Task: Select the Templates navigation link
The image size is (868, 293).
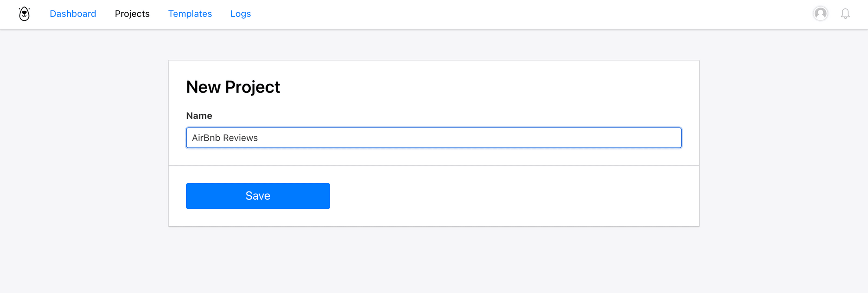Action: 190,14
